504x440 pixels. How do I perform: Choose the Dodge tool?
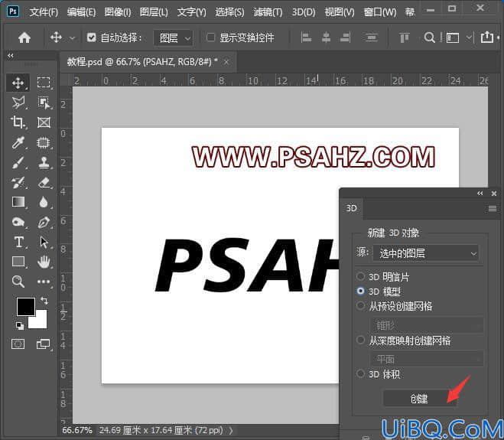[x=18, y=222]
